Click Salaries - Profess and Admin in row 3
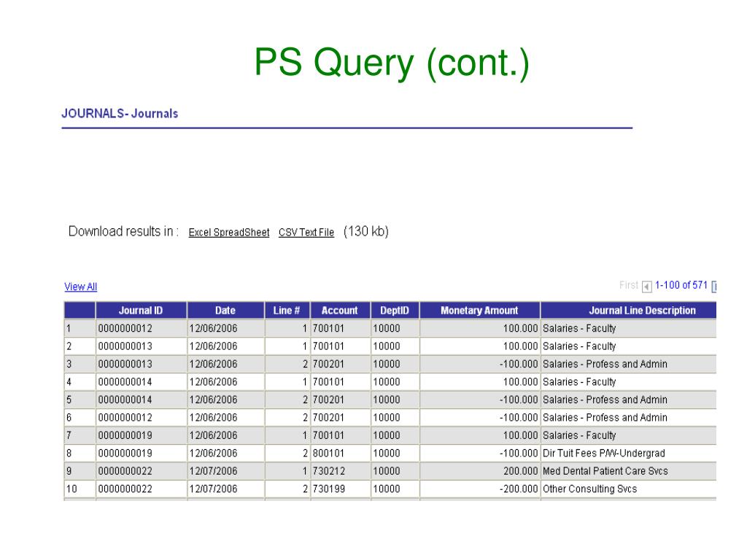The height and width of the screenshot is (560, 747). click(x=605, y=364)
